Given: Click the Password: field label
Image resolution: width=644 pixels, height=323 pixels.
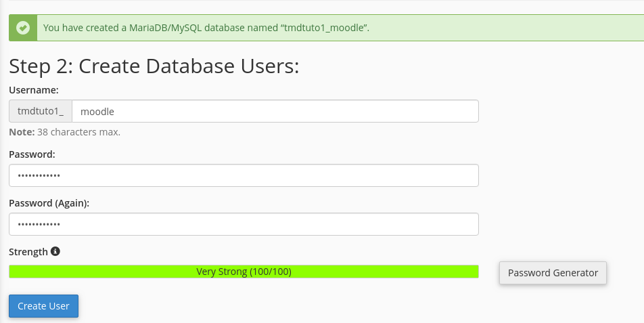Looking at the screenshot, I should point(32,154).
